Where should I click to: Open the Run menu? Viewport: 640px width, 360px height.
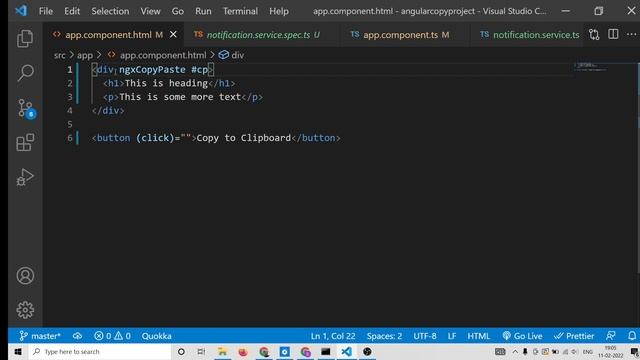click(203, 11)
